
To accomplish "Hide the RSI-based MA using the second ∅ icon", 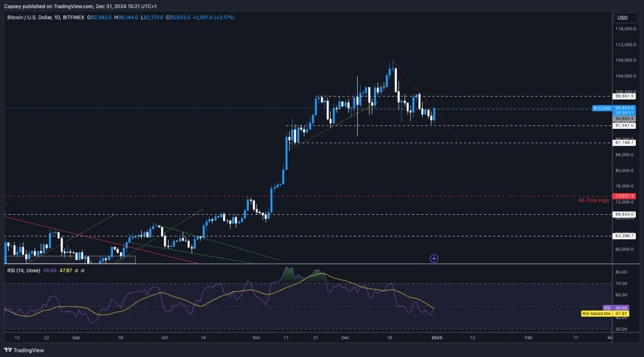I will pyautogui.click(x=83, y=270).
